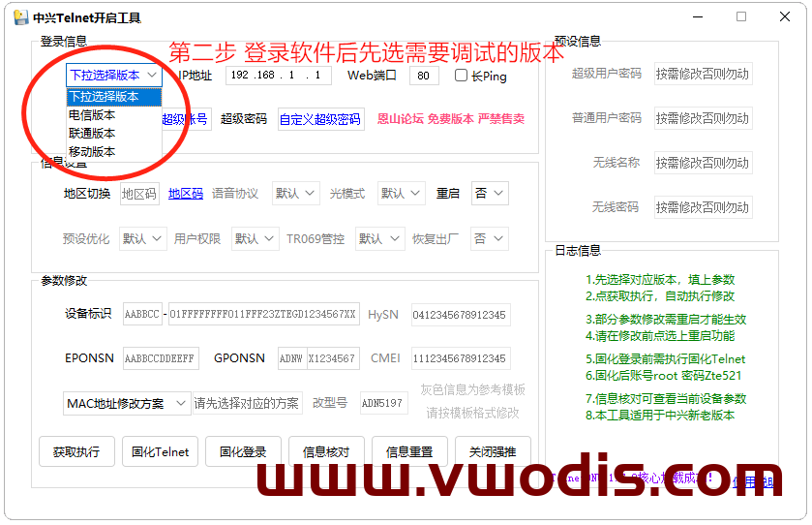
Task: Choose 联通版本 in the version list
Action: [114, 134]
